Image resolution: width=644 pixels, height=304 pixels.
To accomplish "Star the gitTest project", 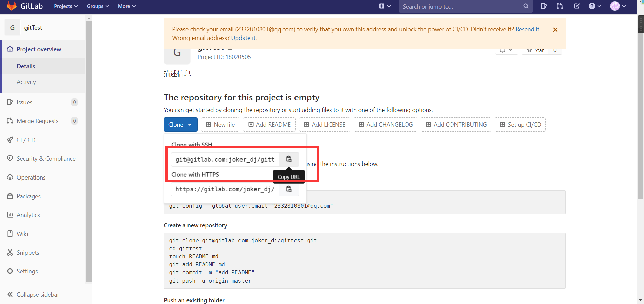I will click(x=535, y=50).
